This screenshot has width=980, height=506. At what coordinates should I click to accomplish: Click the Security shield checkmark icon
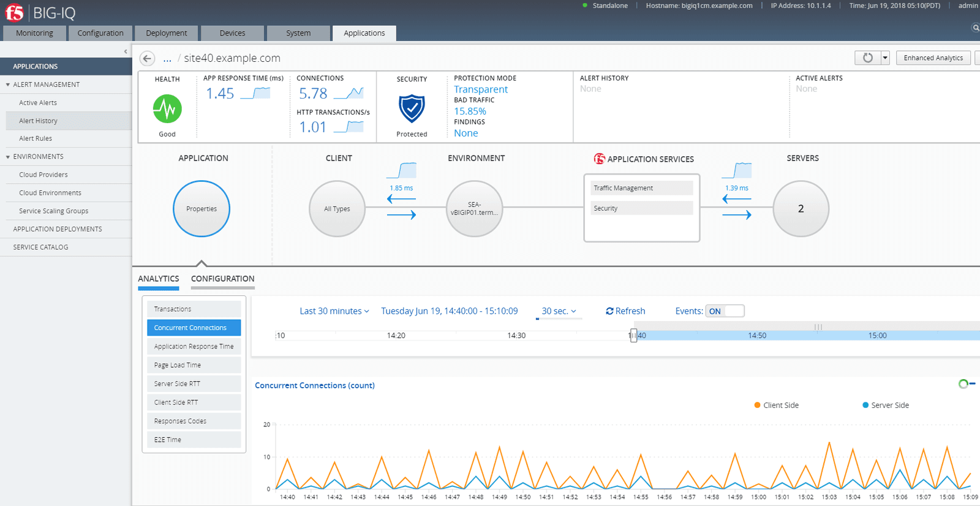[x=412, y=108]
